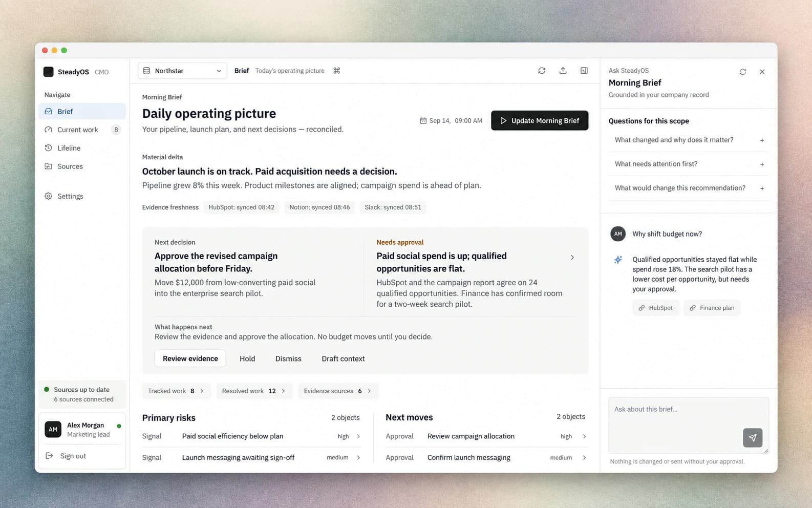Click the refresh icon in Ask SteadyOS panel
812x508 pixels.
(x=743, y=72)
